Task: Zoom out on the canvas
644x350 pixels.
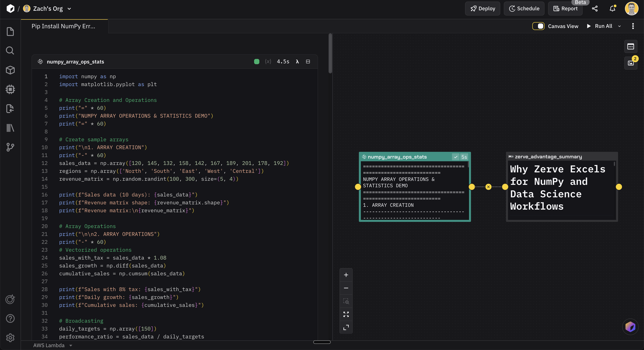Action: pyautogui.click(x=346, y=288)
